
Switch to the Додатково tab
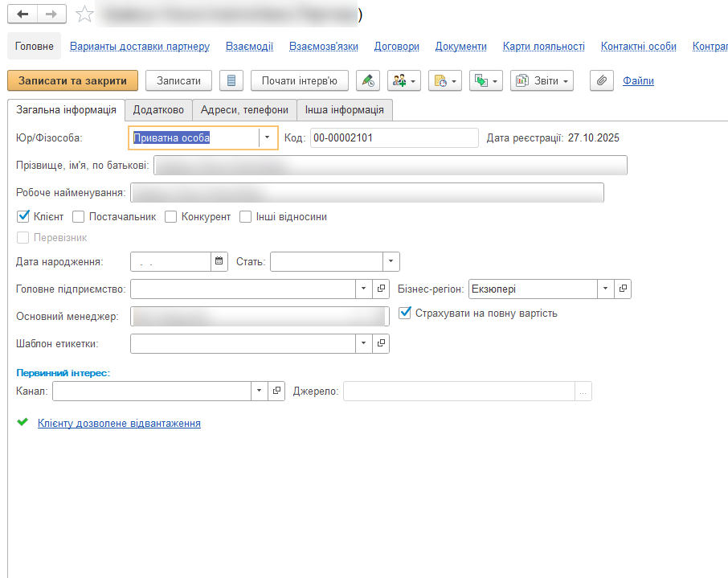click(x=158, y=110)
